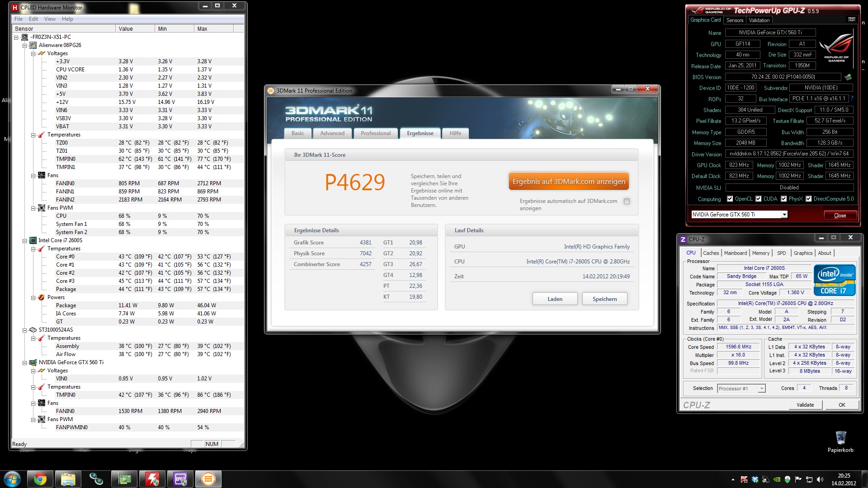The height and width of the screenshot is (488, 868).
Task: Collapse the Voltages node under Alienware 08PG26
Action: click(x=33, y=53)
